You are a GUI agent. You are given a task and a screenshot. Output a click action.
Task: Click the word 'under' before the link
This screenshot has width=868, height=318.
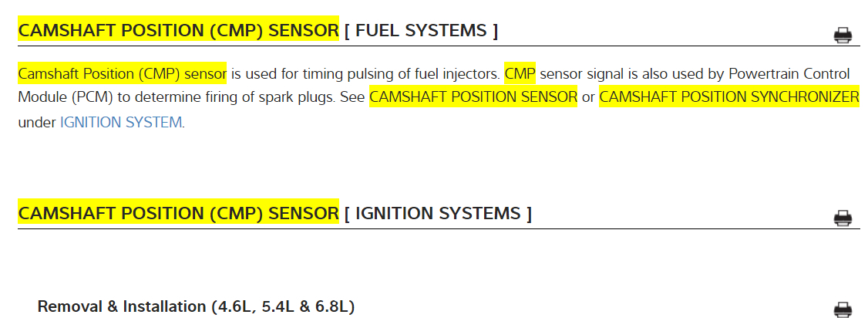click(x=36, y=122)
